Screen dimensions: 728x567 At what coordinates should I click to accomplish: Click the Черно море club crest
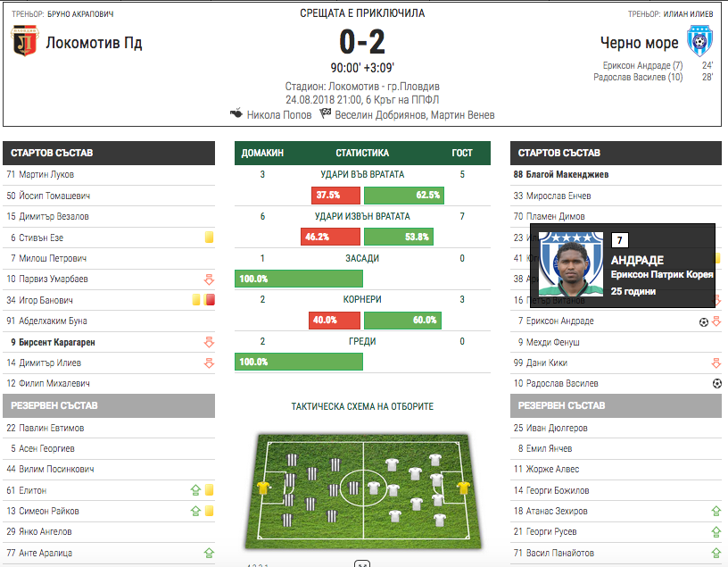pos(699,41)
